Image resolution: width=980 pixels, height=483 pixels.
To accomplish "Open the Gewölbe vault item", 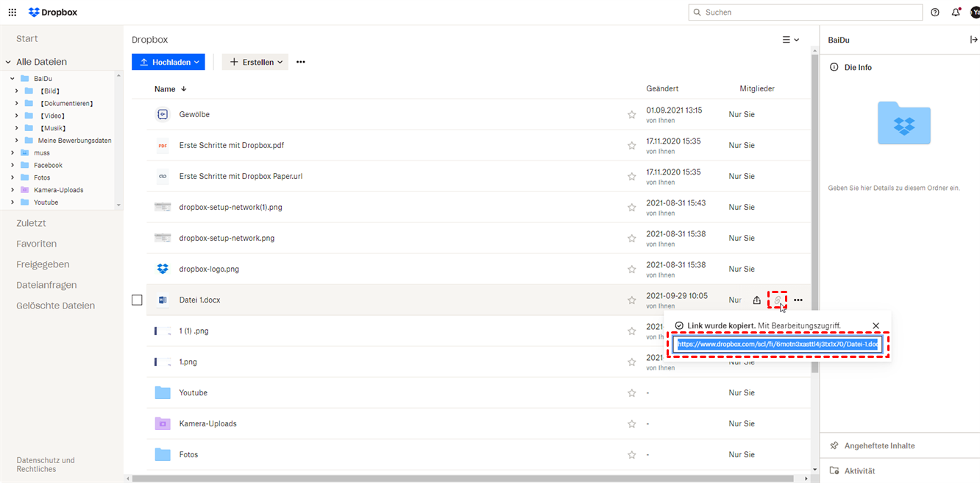I will click(194, 115).
